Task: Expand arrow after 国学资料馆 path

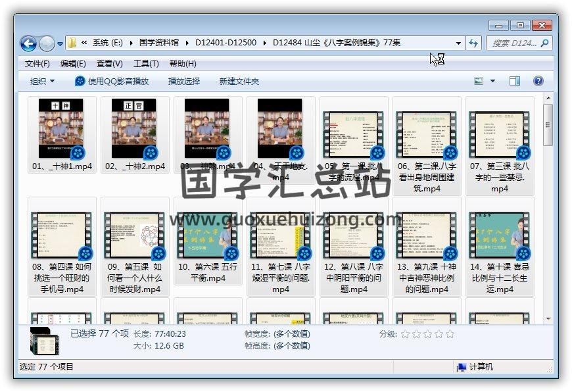Action: pyautogui.click(x=187, y=43)
